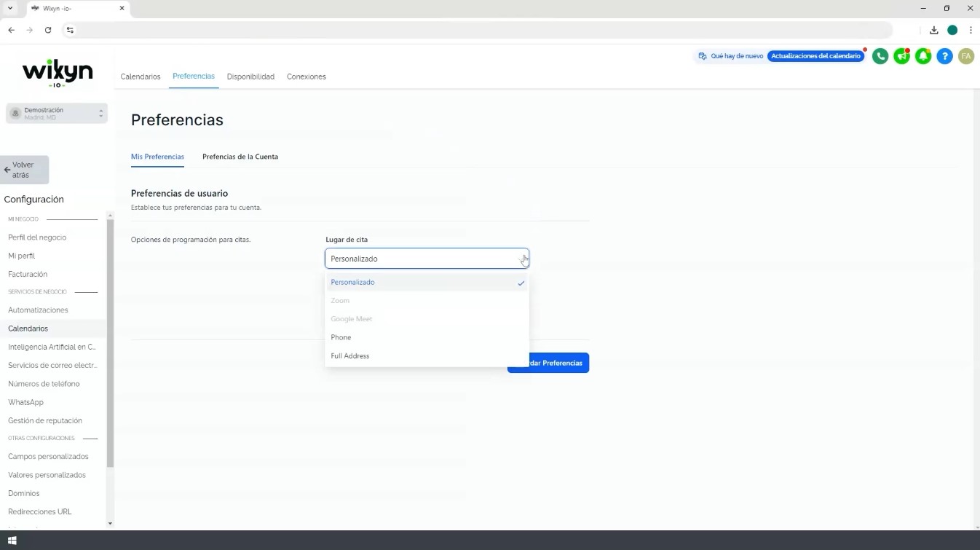
Task: Open WhatsApp settings in sidebar
Action: [x=25, y=402]
